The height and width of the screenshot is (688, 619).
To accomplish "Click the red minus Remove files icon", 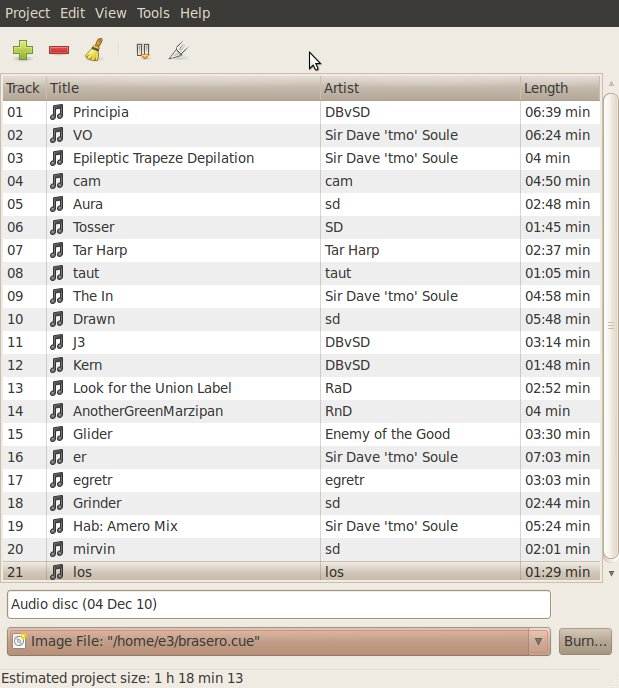I will (59, 50).
